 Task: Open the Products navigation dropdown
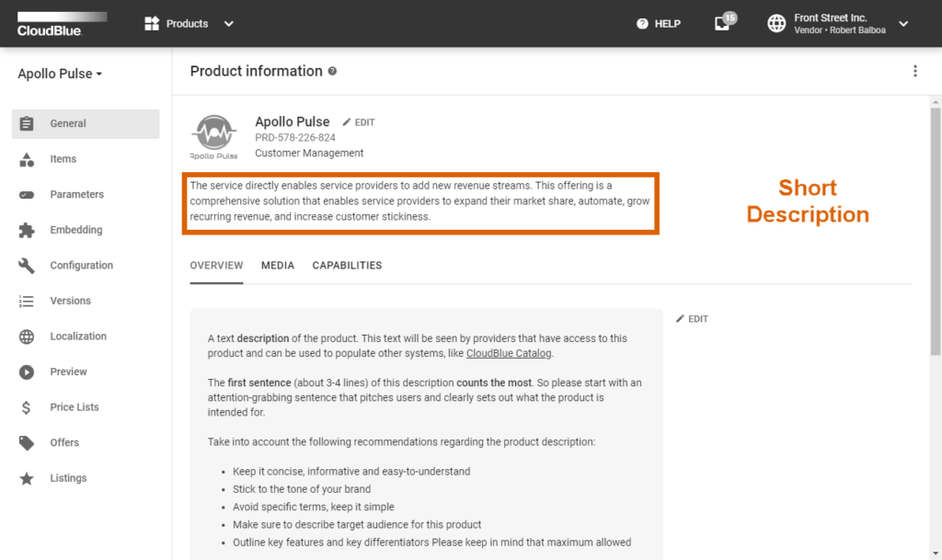(x=190, y=23)
